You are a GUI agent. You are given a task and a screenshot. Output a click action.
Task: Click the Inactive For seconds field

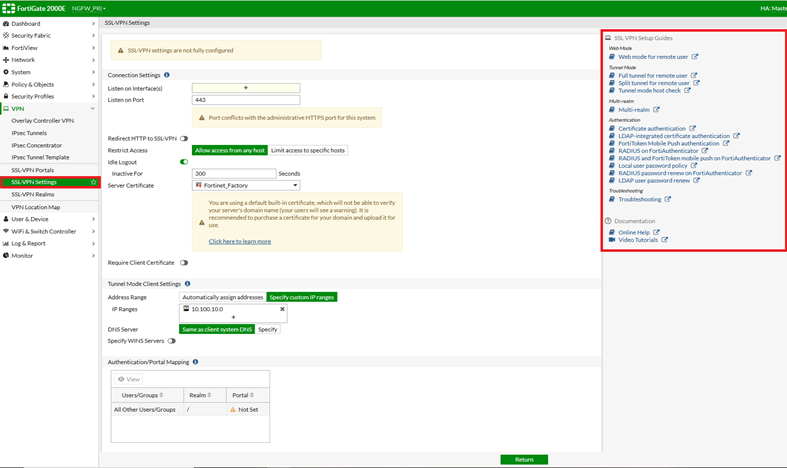[234, 173]
